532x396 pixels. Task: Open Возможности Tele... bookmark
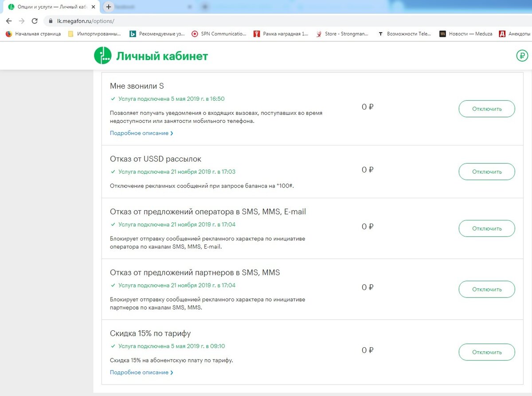coord(404,34)
